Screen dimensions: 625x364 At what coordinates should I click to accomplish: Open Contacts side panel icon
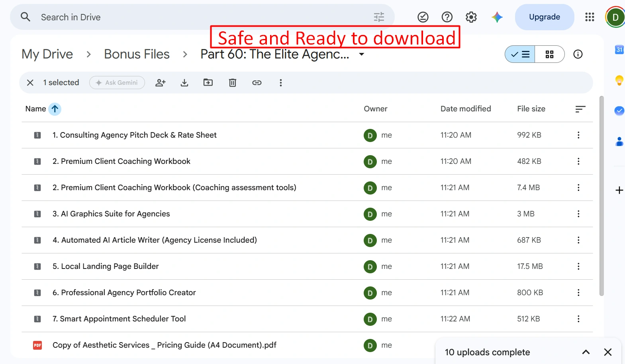619,141
